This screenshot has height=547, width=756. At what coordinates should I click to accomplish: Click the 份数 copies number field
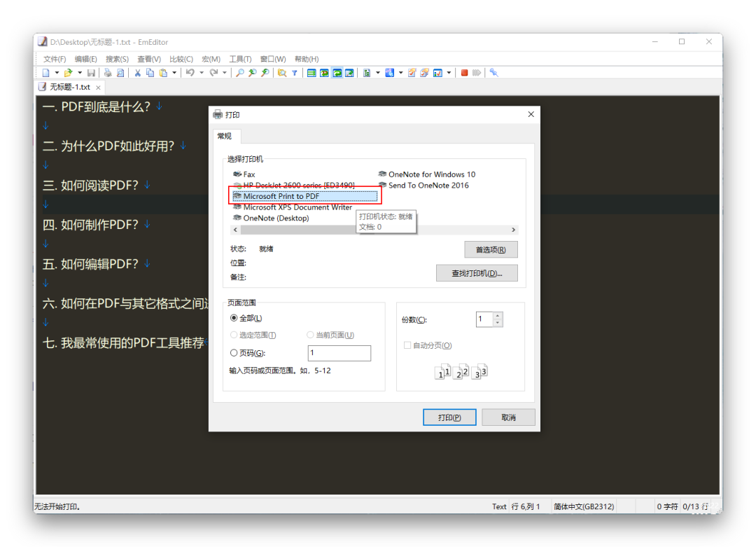tap(484, 319)
